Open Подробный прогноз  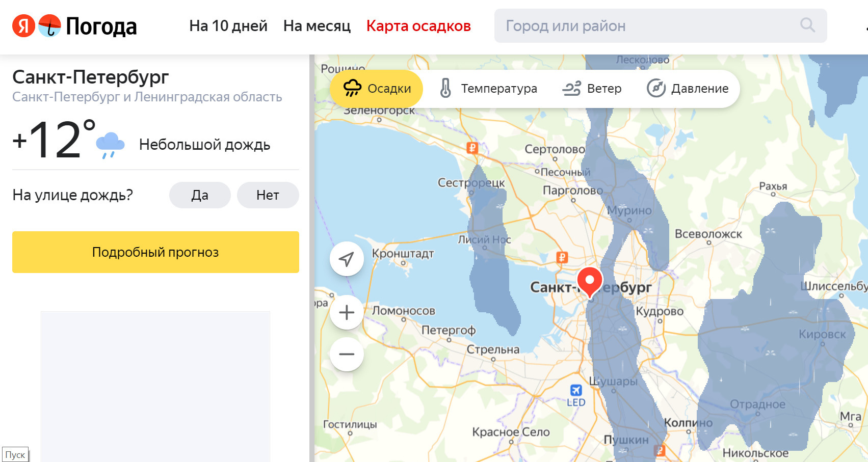[155, 252]
